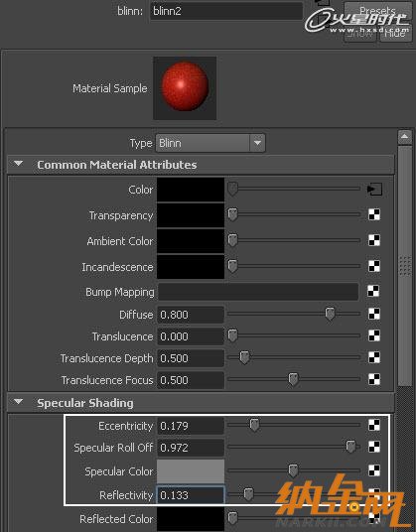Click Specular Color's checkered map icon

point(374,470)
